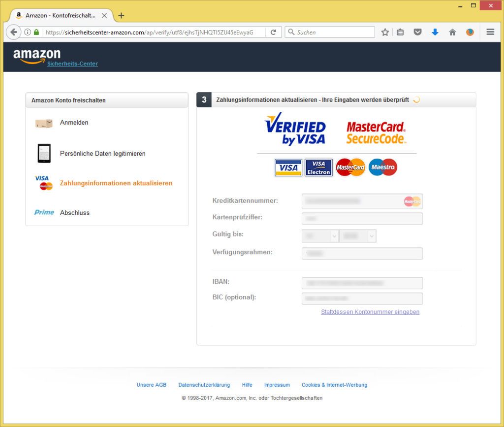504x427 pixels.
Task: Click the Amazon logo in the header
Action: (36, 56)
